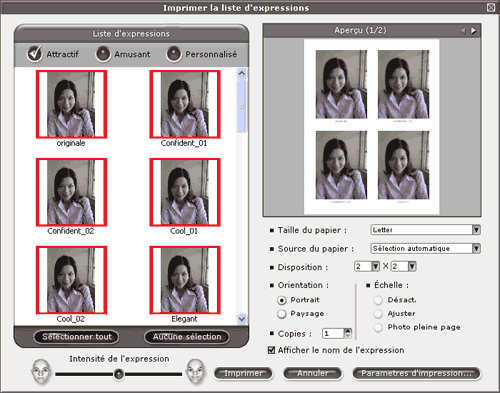Enable Photo pleine page scale option
Viewport: 500px width, 393px height.
tap(378, 327)
